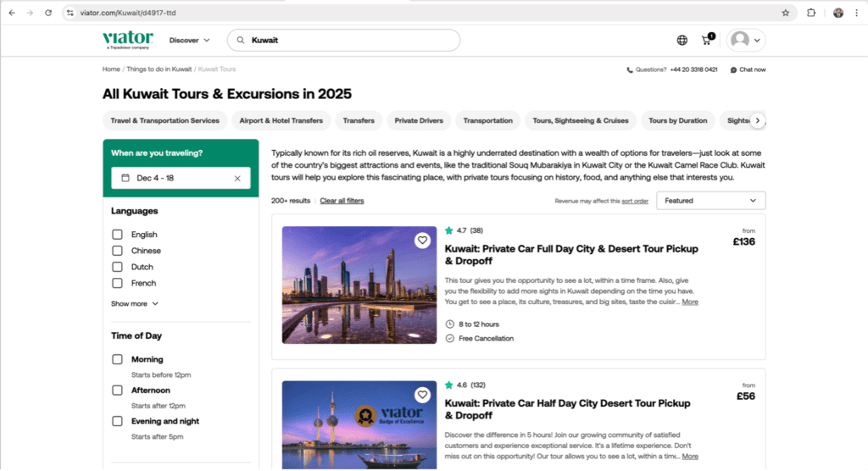Open Things to do in Kuwait breadcrumb
Viewport: 868px width, 471px height.
coord(159,69)
